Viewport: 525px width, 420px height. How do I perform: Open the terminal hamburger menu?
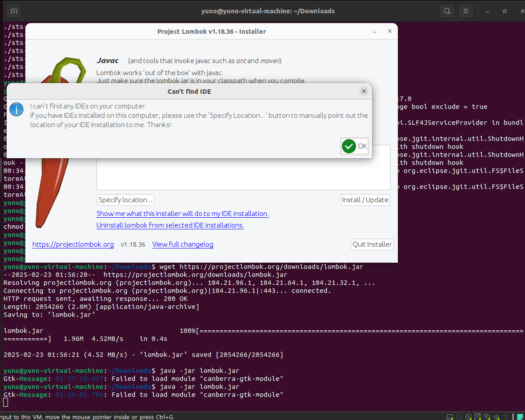coord(466,11)
